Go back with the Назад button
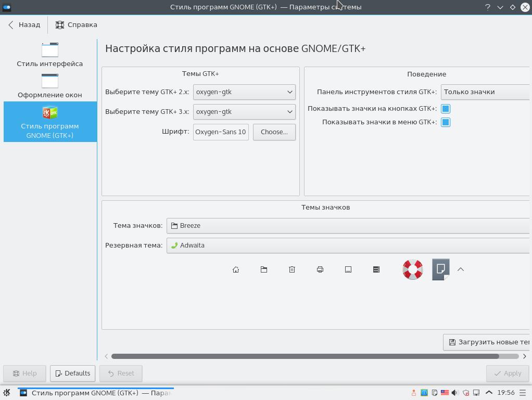 coord(24,25)
